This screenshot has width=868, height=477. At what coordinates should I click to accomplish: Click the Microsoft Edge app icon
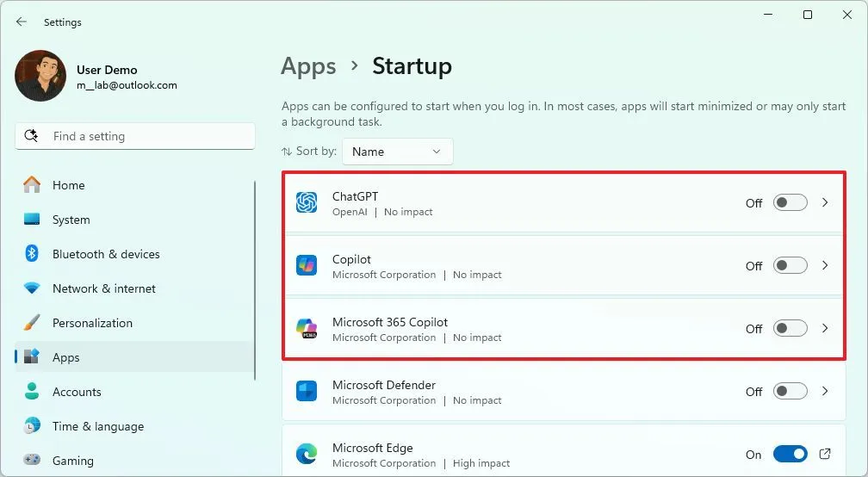(307, 454)
